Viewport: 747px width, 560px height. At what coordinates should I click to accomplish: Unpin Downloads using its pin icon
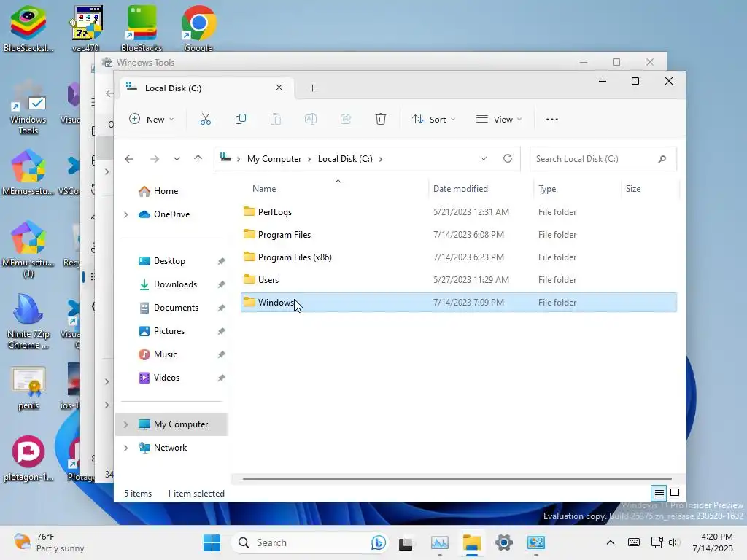(222, 284)
